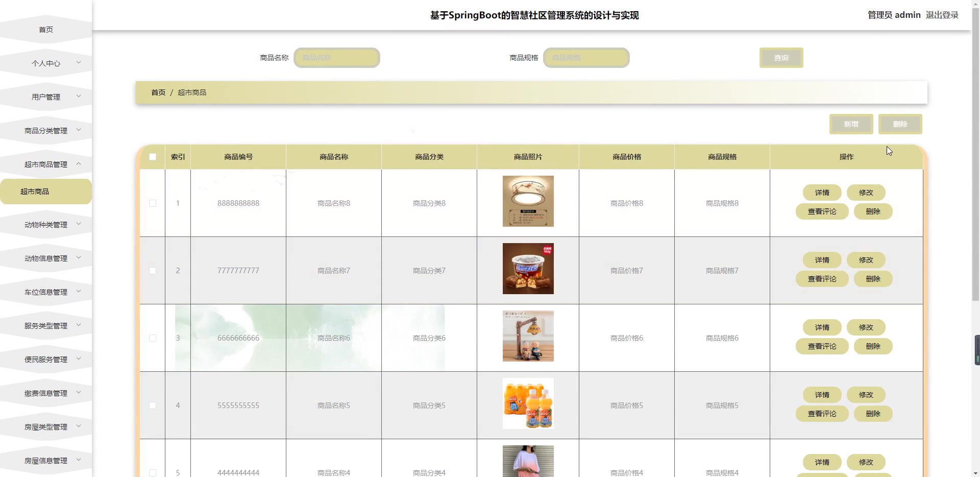This screenshot has height=477, width=980.
Task: Open the Snickers product photo of 商品名称7
Action: [x=528, y=269]
